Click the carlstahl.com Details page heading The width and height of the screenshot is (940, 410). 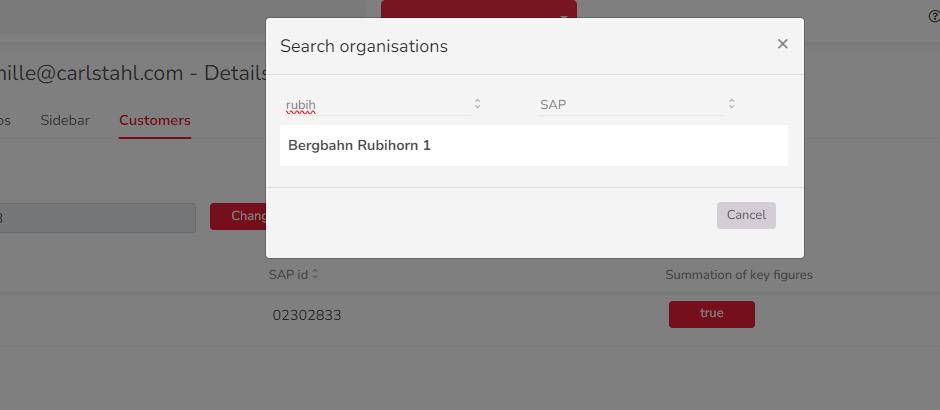[x=132, y=73]
